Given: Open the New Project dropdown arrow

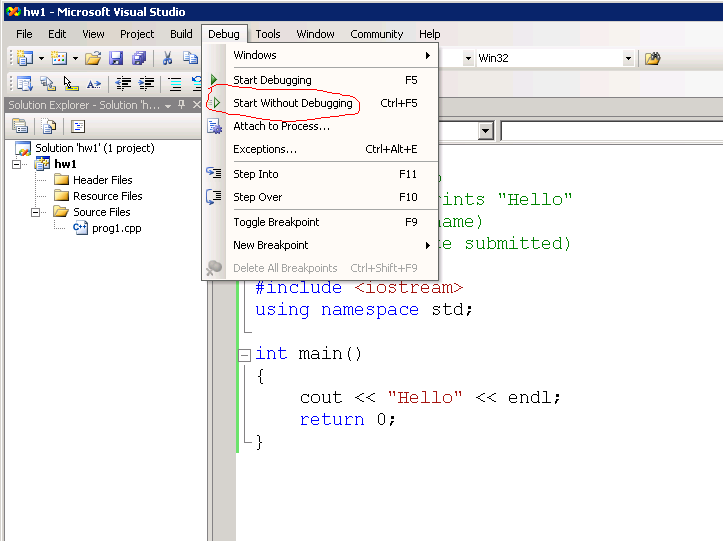Looking at the screenshot, I should click(x=41, y=59).
